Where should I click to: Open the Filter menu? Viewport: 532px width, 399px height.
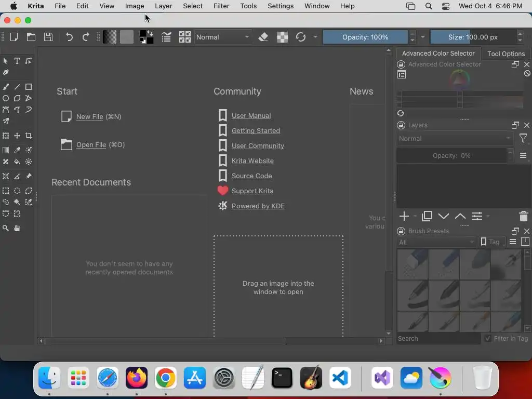(221, 6)
